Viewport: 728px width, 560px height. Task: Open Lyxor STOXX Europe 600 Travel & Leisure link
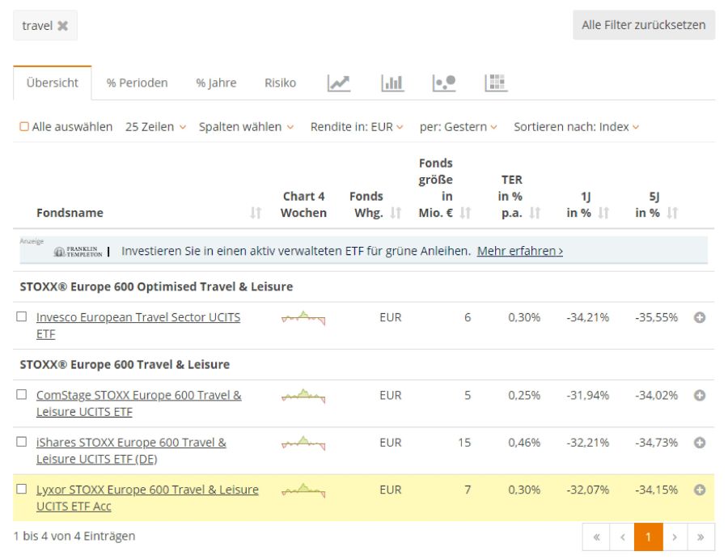coord(148,498)
